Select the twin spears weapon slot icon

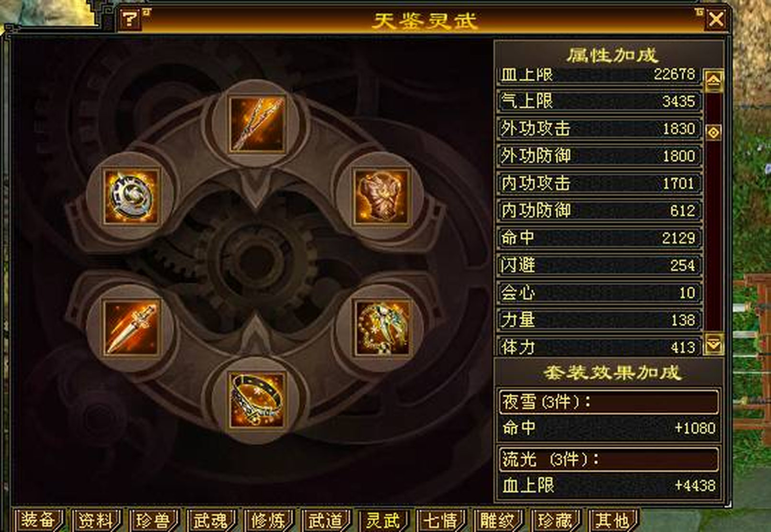(257, 124)
